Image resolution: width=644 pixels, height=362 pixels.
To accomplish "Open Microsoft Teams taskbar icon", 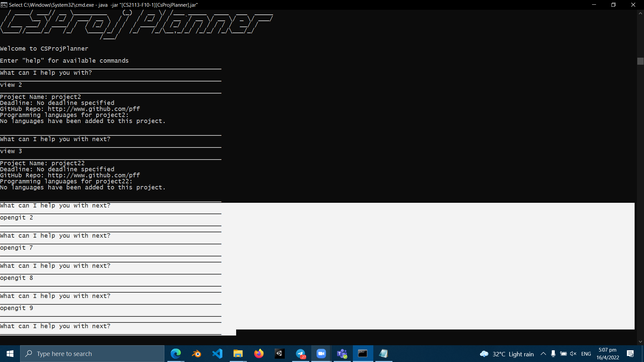I will coord(342,354).
